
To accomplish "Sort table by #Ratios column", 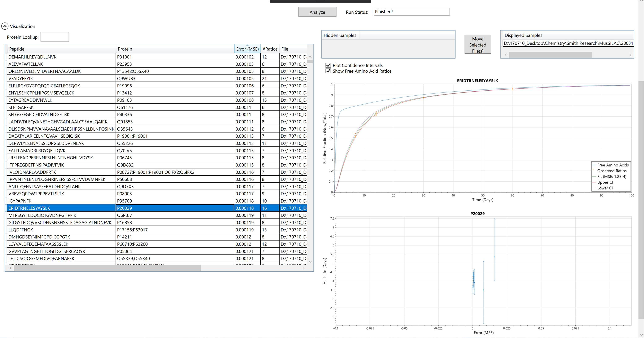I will coord(270,49).
